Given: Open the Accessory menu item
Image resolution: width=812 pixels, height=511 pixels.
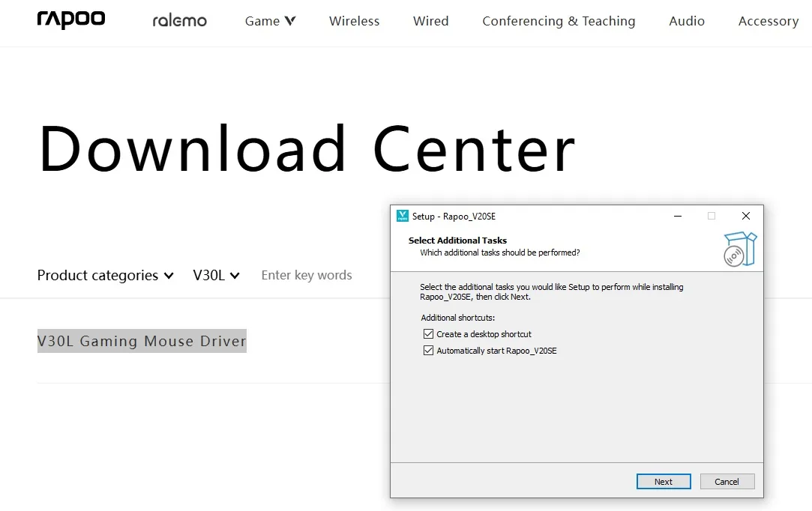Looking at the screenshot, I should pos(769,21).
